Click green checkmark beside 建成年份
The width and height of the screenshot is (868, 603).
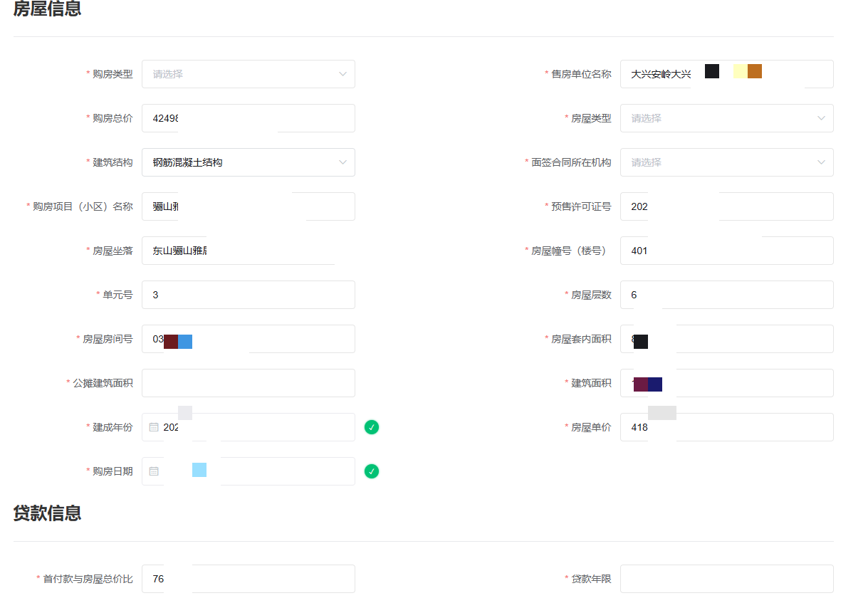coord(372,427)
